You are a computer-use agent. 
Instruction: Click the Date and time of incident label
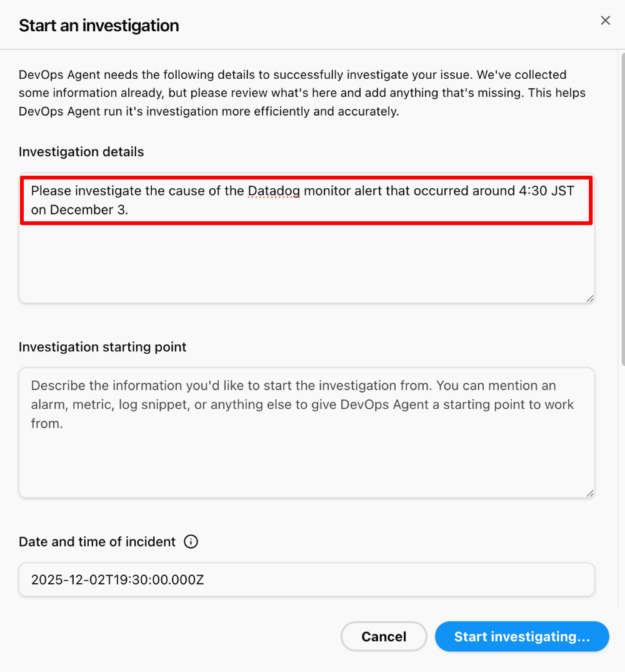tap(97, 542)
